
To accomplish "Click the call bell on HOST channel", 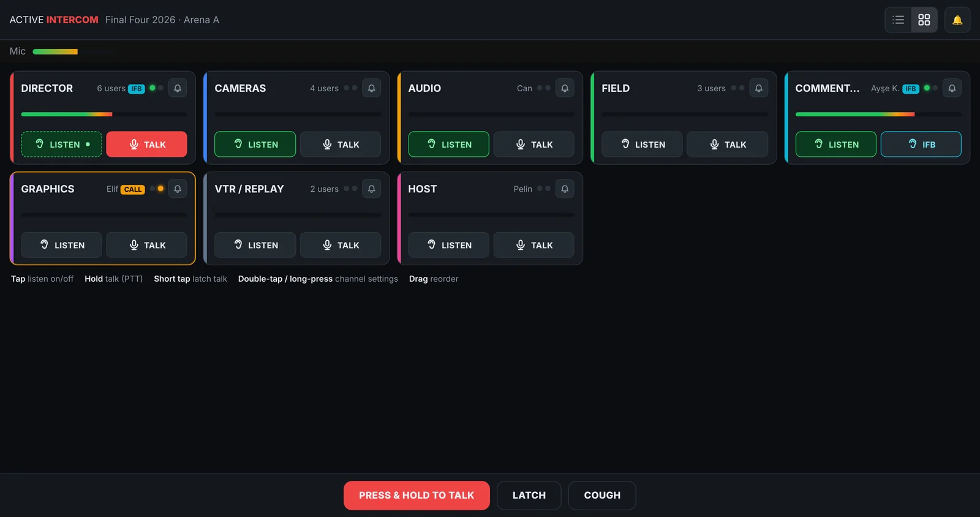I will (x=565, y=189).
